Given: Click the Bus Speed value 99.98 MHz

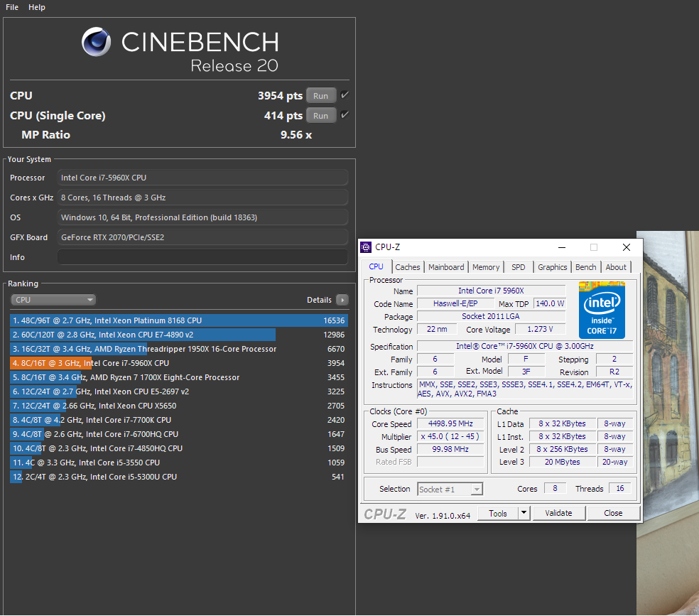Looking at the screenshot, I should pos(450,450).
